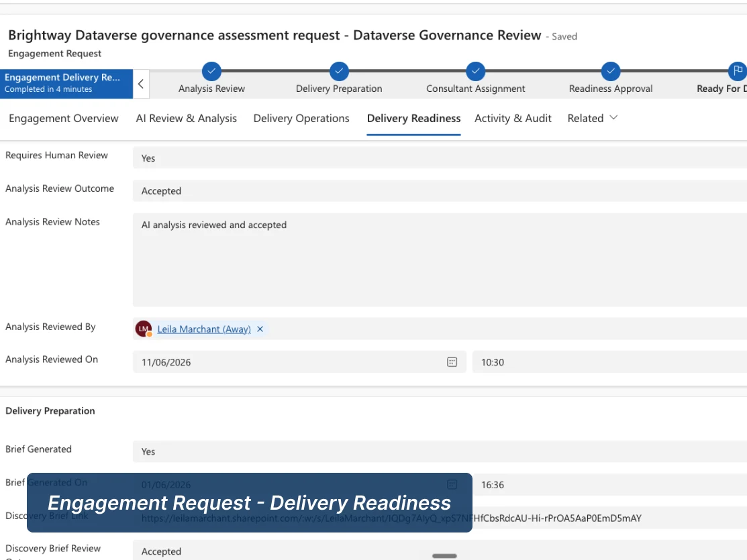747x560 pixels.
Task: Remove Leila Marchant from Analysis Reviewed By
Action: pyautogui.click(x=260, y=329)
